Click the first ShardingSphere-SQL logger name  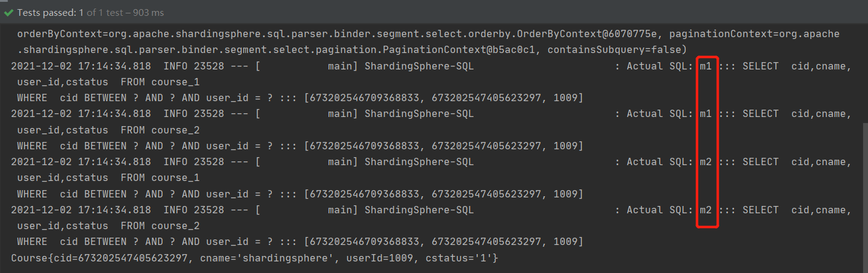419,66
